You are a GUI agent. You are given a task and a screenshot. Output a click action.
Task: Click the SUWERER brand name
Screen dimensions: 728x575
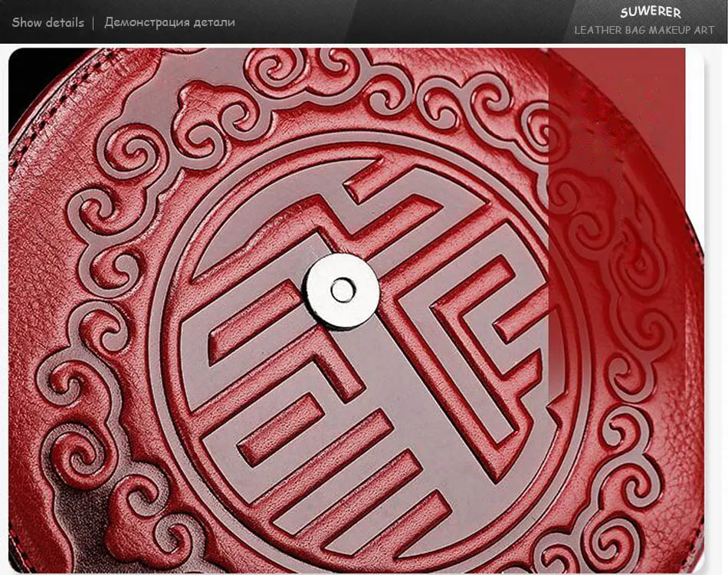651,12
